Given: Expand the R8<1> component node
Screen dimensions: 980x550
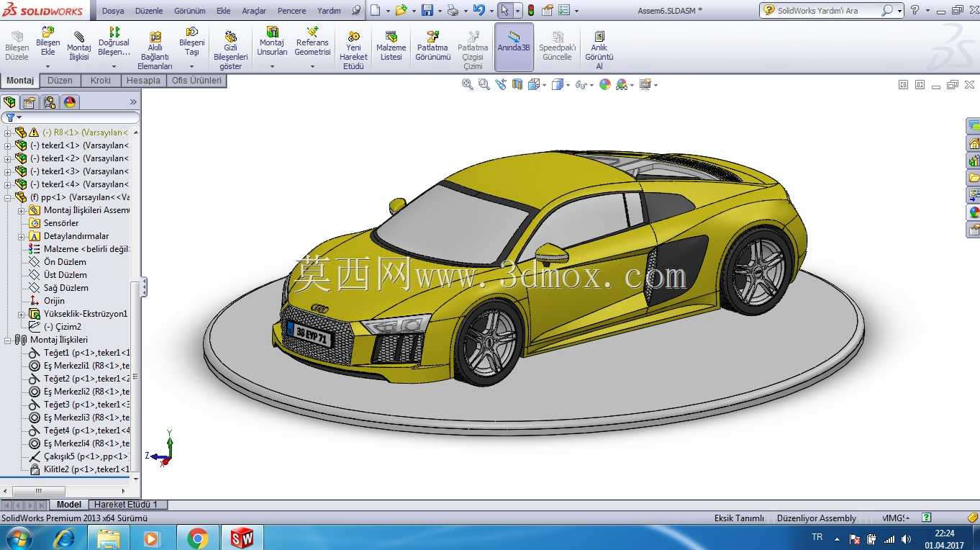Looking at the screenshot, I should tap(8, 132).
